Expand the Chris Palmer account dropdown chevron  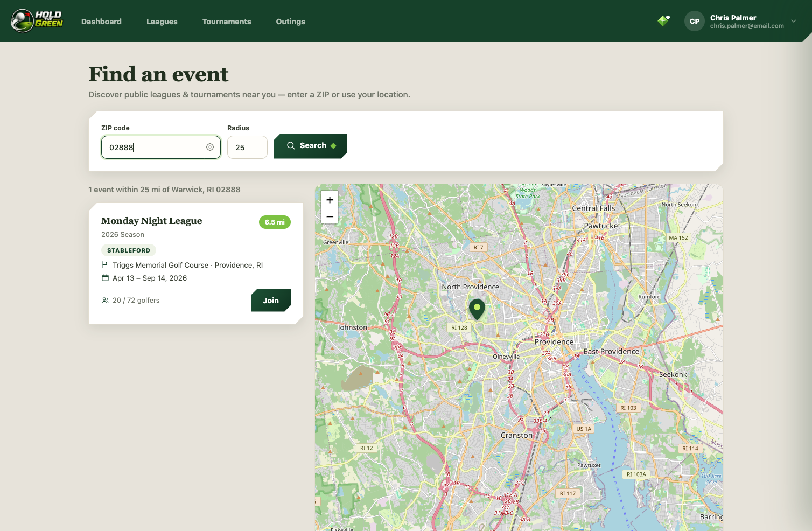click(794, 22)
